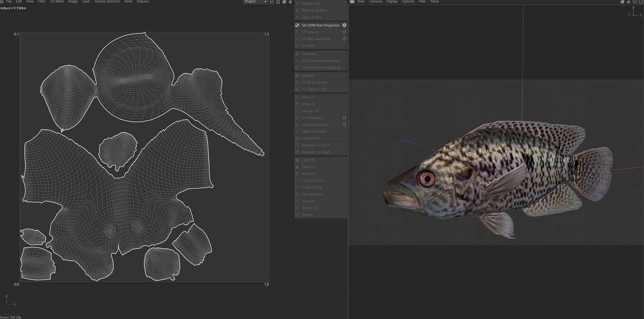Open the File menu
Image resolution: width=644 pixels, height=319 pixels.
click(x=9, y=2)
